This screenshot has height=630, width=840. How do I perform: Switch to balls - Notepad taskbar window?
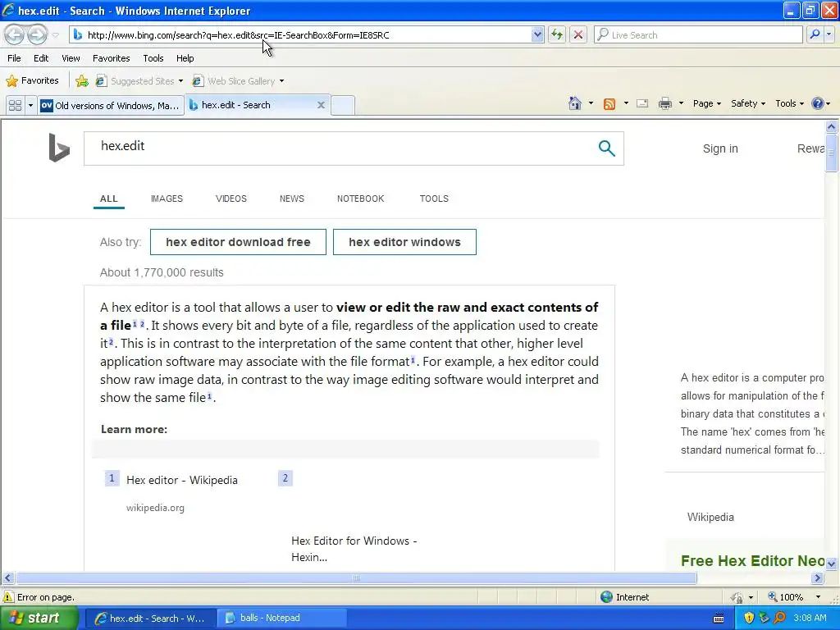(x=281, y=619)
